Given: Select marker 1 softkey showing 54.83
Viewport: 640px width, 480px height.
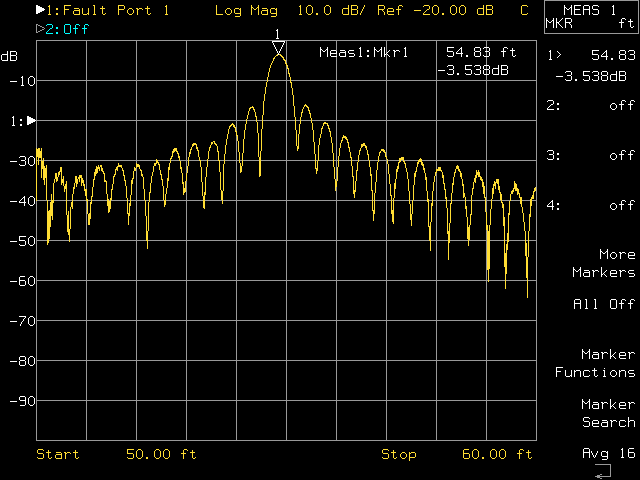Looking at the screenshot, I should click(x=591, y=65).
